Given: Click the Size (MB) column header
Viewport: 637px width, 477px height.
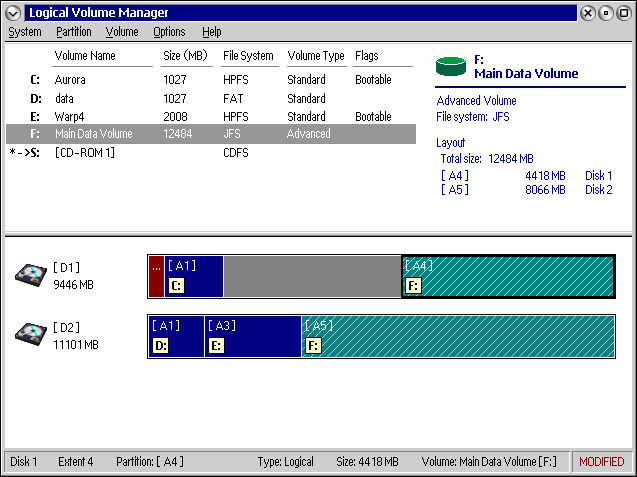Looking at the screenshot, I should (x=185, y=56).
